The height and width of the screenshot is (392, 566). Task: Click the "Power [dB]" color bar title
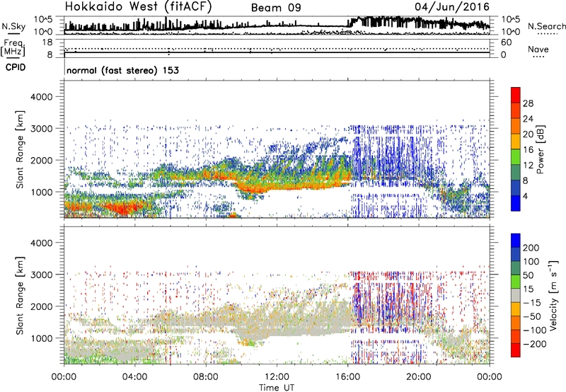click(541, 149)
